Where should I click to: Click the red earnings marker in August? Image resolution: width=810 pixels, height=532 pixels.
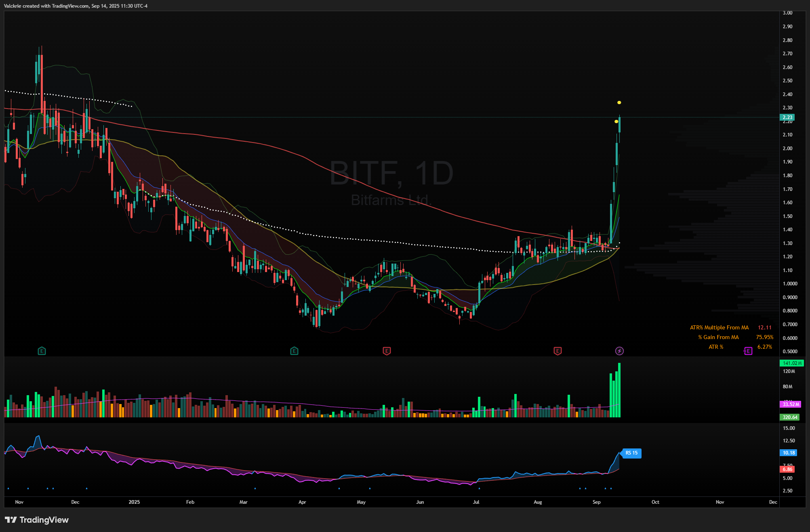pyautogui.click(x=558, y=351)
